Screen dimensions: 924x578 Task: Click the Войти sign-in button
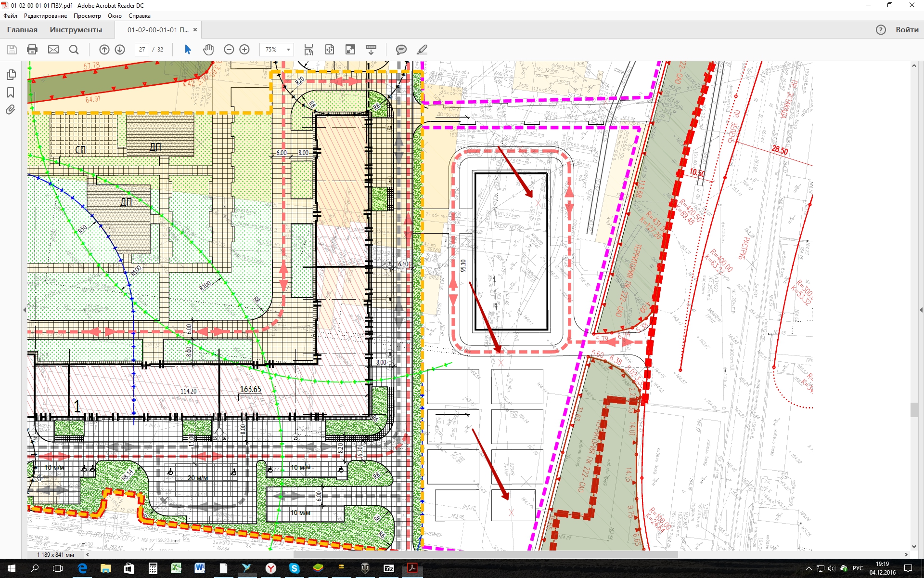pos(907,30)
